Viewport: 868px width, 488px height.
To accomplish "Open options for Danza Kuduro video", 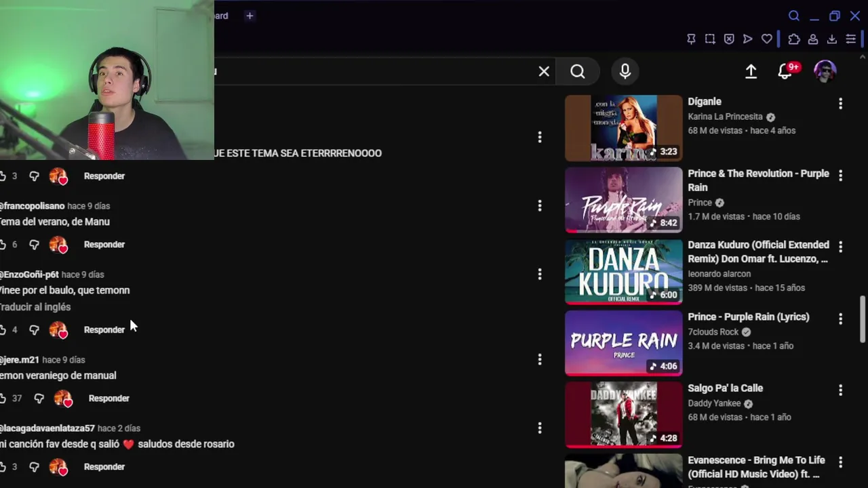I will coord(840,247).
